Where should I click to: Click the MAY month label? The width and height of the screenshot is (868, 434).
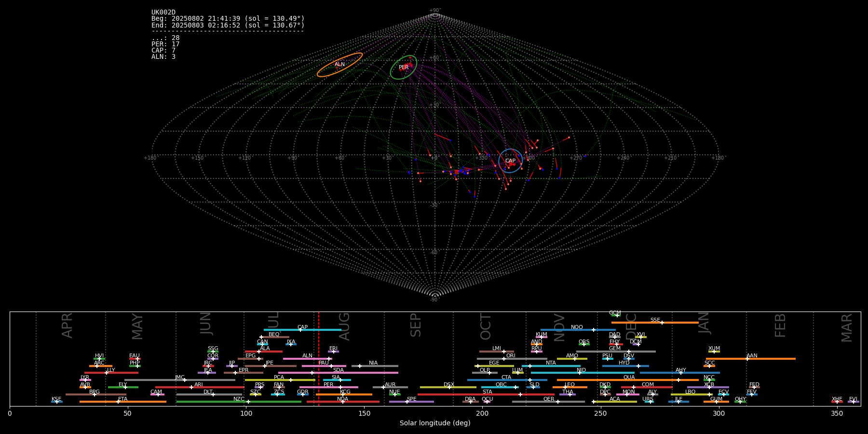(137, 326)
